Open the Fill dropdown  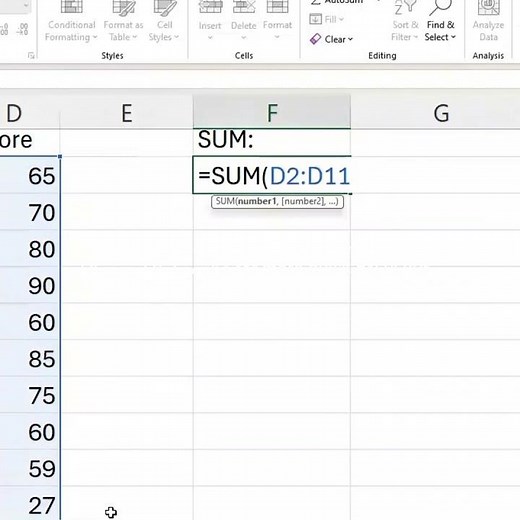click(x=327, y=19)
